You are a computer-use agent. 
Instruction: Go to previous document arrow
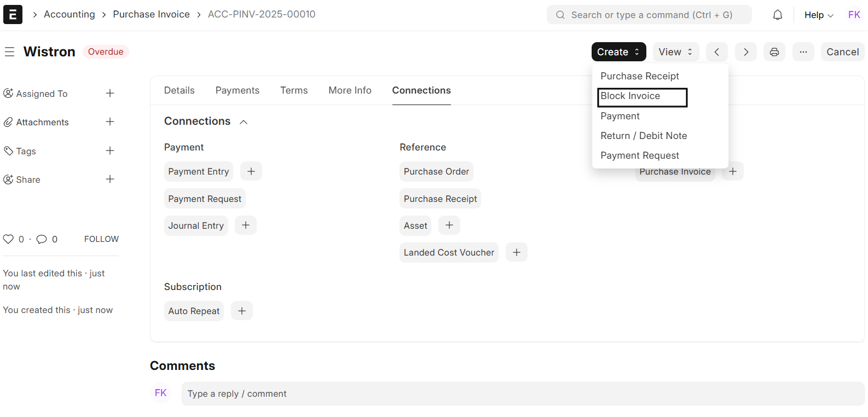[x=716, y=52]
